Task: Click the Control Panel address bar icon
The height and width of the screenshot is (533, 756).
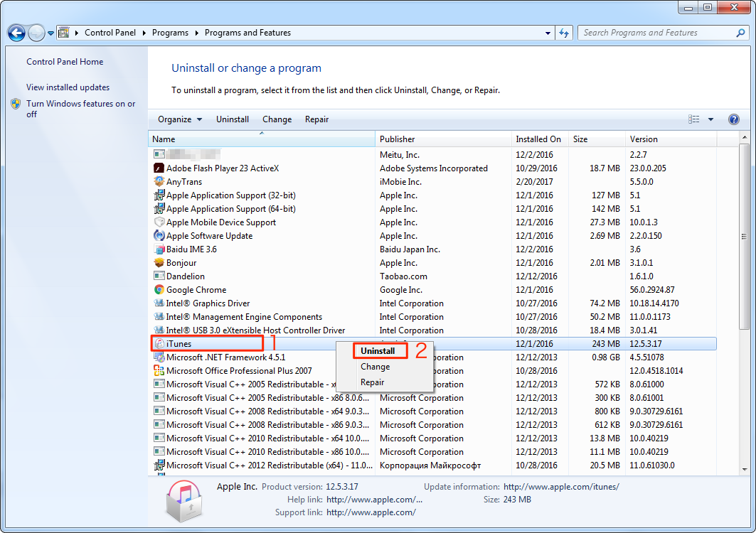Action: click(x=63, y=33)
